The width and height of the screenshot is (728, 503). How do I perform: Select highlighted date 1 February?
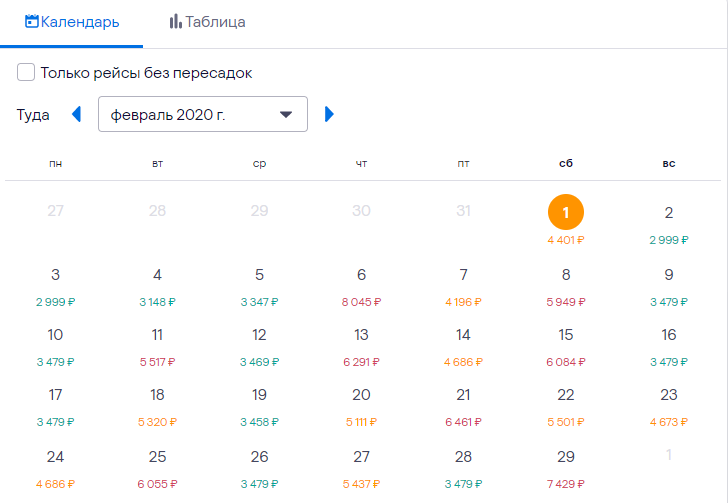tap(566, 213)
